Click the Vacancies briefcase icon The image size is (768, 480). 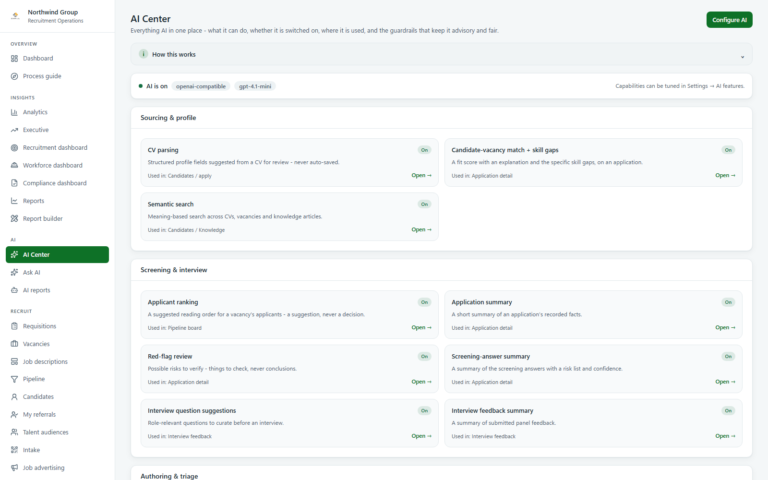[x=14, y=344]
